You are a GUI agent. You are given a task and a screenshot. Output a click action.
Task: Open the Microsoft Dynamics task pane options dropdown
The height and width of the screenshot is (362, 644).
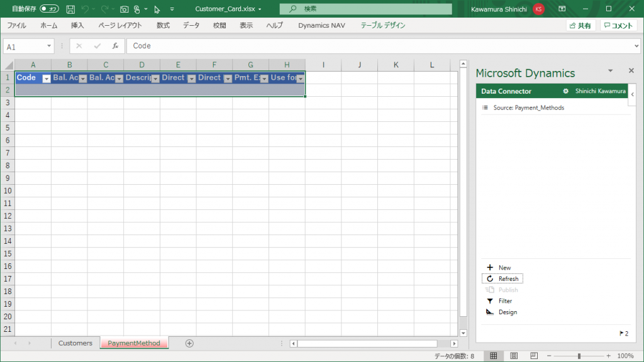click(x=610, y=71)
